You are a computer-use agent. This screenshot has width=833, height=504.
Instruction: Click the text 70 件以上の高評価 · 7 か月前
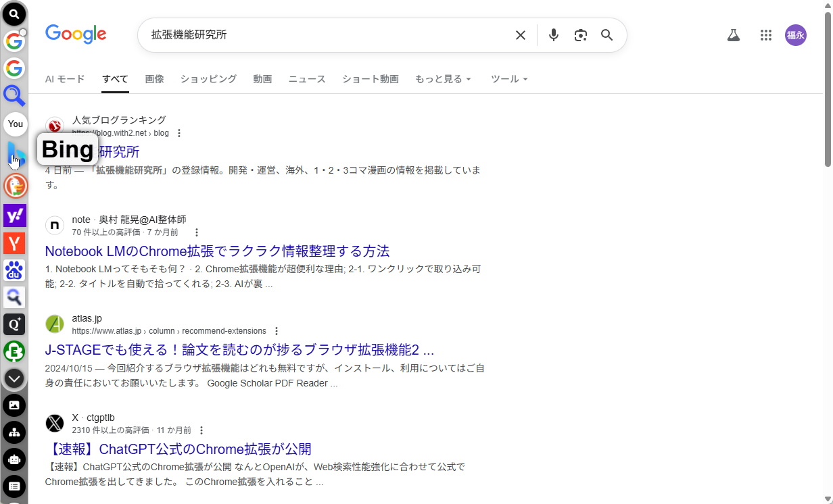[x=125, y=232]
